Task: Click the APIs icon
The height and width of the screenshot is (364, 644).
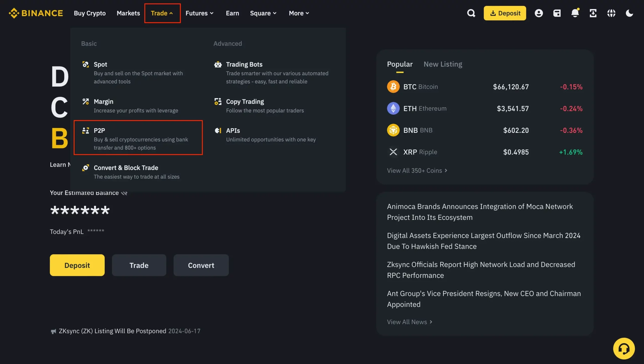Action: pos(217,131)
